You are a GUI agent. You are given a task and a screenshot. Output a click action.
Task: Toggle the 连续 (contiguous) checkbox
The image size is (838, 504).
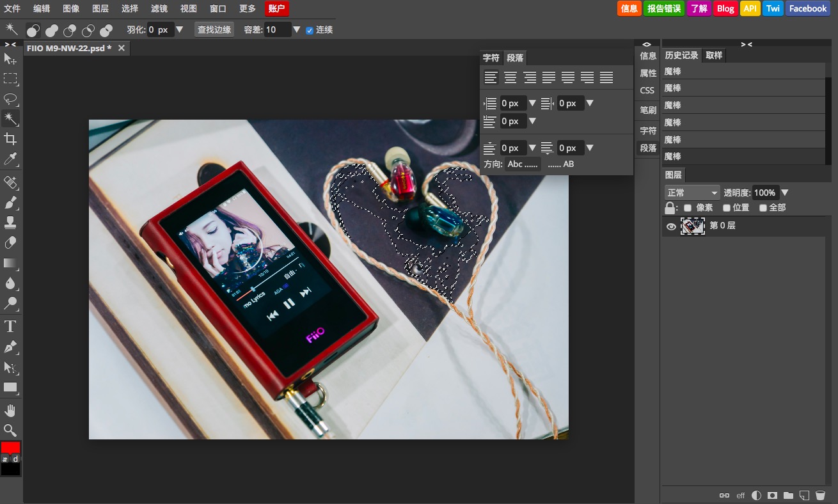310,30
